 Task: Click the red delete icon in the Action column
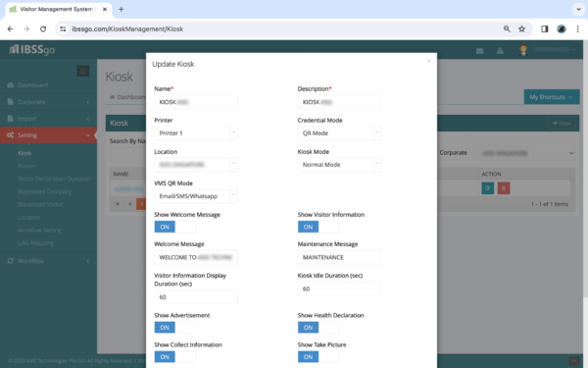(x=504, y=188)
